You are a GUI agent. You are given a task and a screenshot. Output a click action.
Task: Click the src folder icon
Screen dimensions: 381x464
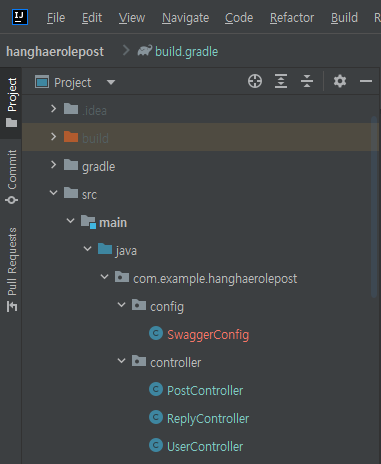tap(71, 192)
